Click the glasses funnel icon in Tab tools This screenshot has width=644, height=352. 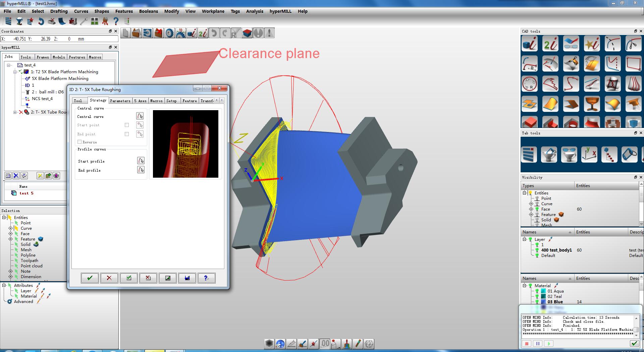569,155
